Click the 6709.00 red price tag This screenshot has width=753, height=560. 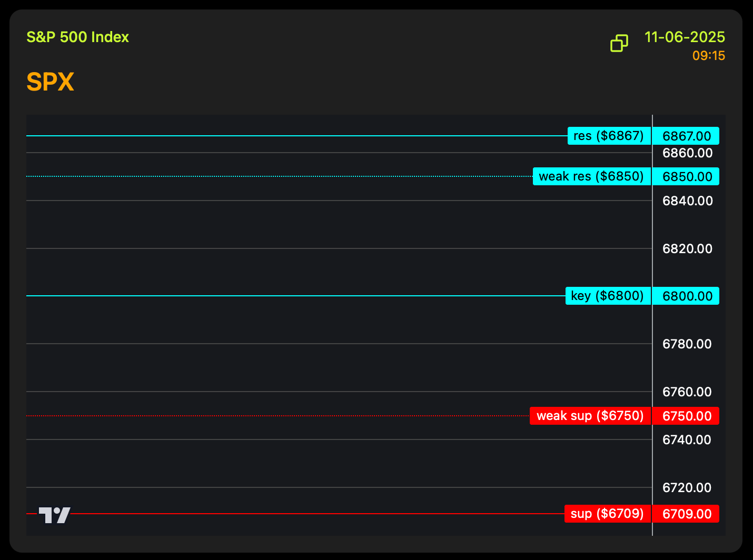click(686, 514)
